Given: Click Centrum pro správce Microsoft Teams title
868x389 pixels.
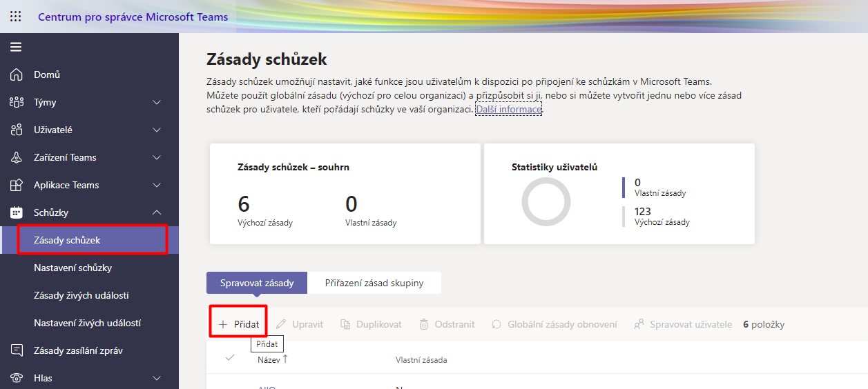Looking at the screenshot, I should pos(133,17).
